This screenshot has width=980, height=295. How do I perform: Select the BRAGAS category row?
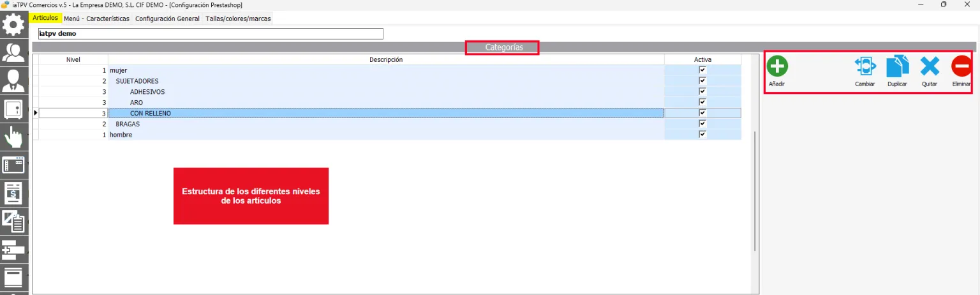pos(386,124)
